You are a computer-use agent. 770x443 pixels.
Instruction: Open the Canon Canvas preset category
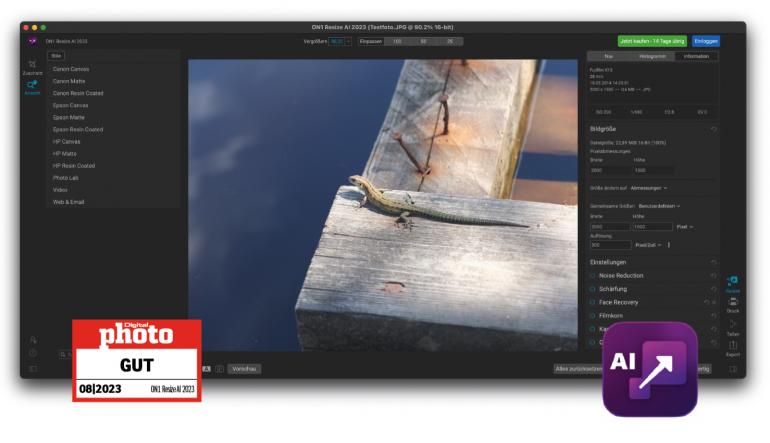(71, 69)
